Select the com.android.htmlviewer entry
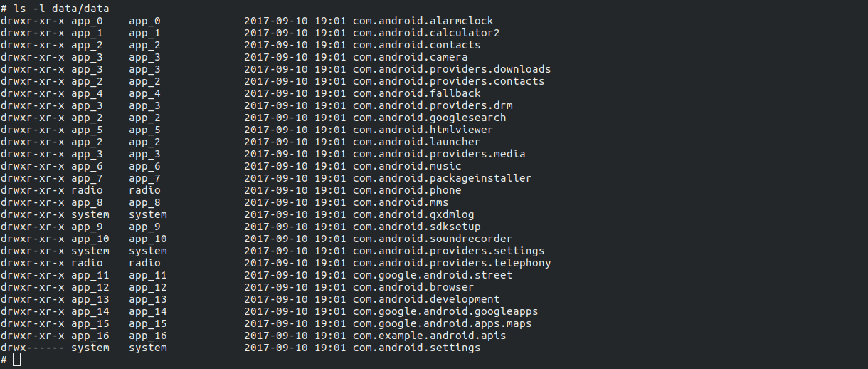Screen dimensions: 868x369 click(x=423, y=130)
